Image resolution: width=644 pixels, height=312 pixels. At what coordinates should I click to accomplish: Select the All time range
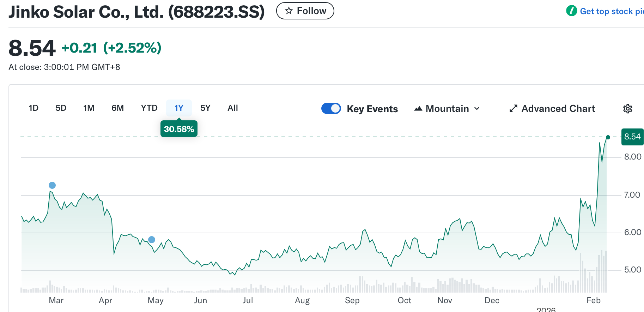click(x=233, y=108)
